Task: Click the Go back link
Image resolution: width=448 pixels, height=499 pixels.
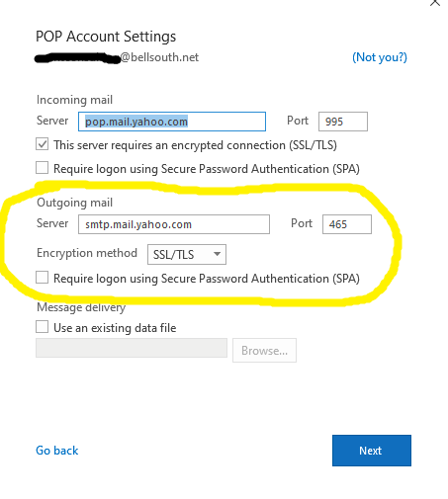Action: click(57, 451)
